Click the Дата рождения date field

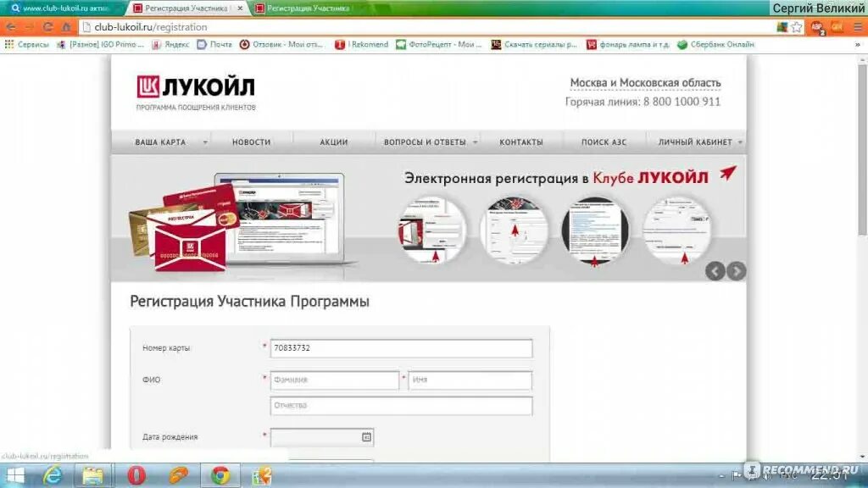tap(321, 437)
